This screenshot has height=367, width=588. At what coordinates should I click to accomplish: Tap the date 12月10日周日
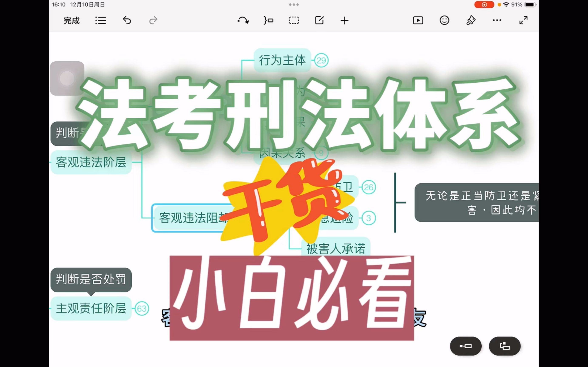coord(87,5)
